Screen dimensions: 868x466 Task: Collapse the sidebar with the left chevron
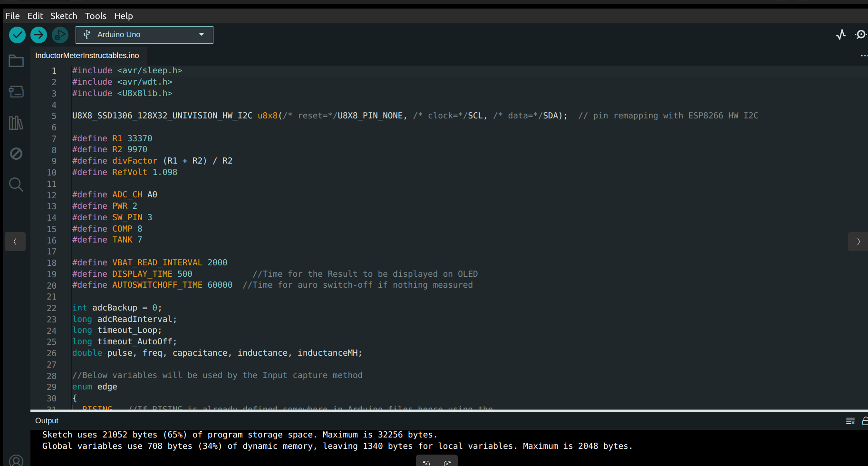15,242
